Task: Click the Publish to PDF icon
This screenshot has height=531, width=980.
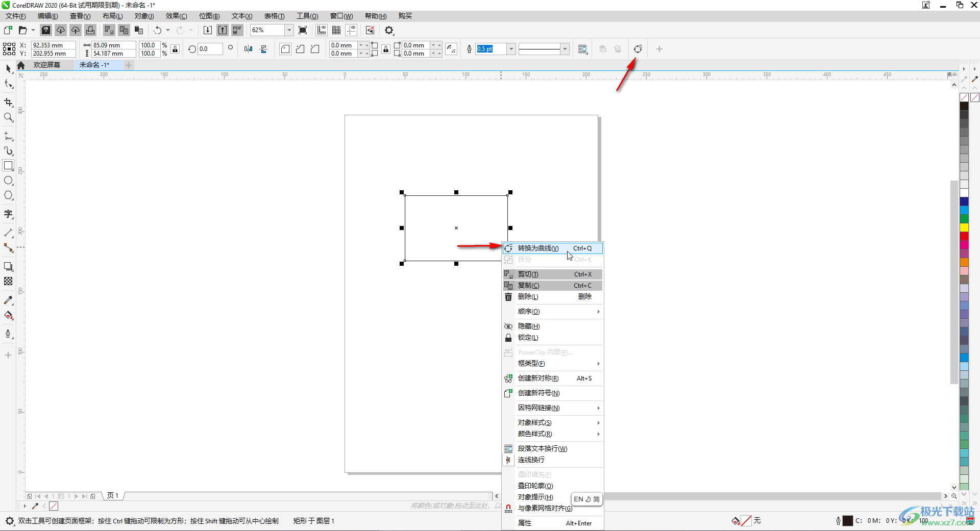Action: click(x=237, y=30)
